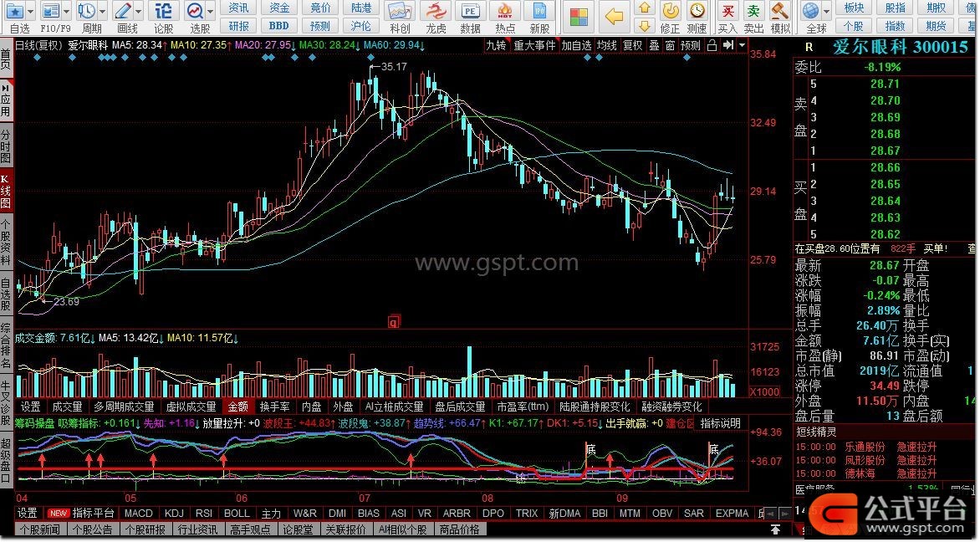The width and height of the screenshot is (980, 542).
Task: Click the 板块 sectors button
Action: point(855,8)
